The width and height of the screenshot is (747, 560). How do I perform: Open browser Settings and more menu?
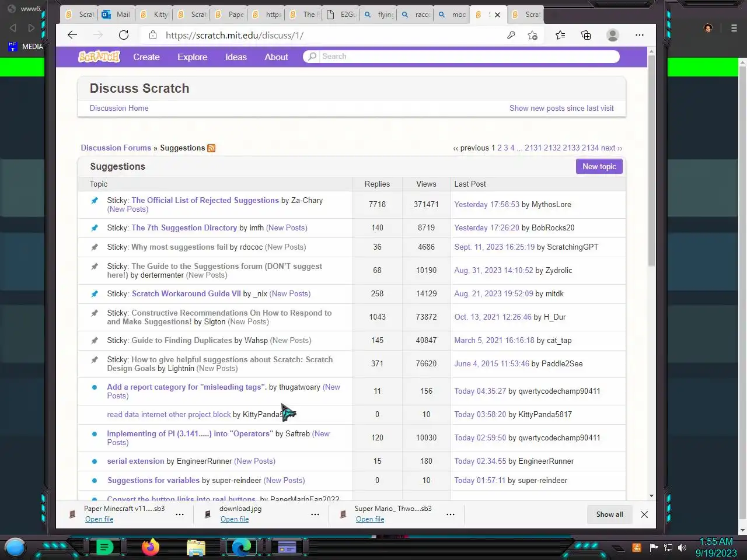(x=640, y=35)
